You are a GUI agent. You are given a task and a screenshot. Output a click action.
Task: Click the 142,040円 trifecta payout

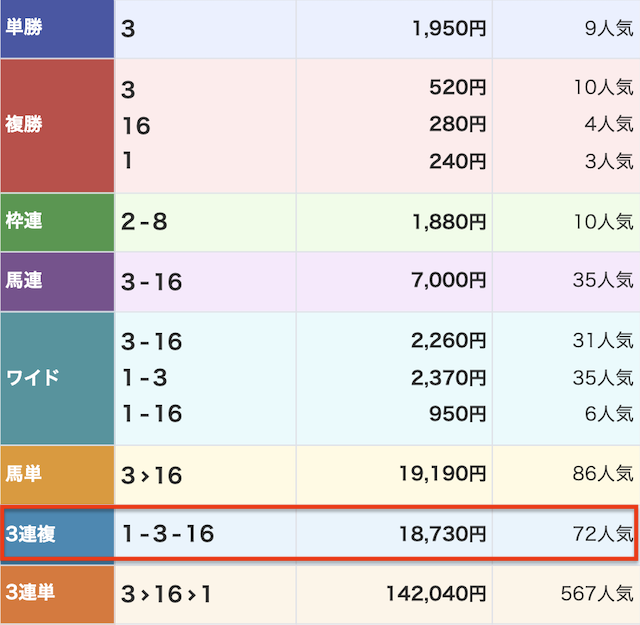point(436,594)
